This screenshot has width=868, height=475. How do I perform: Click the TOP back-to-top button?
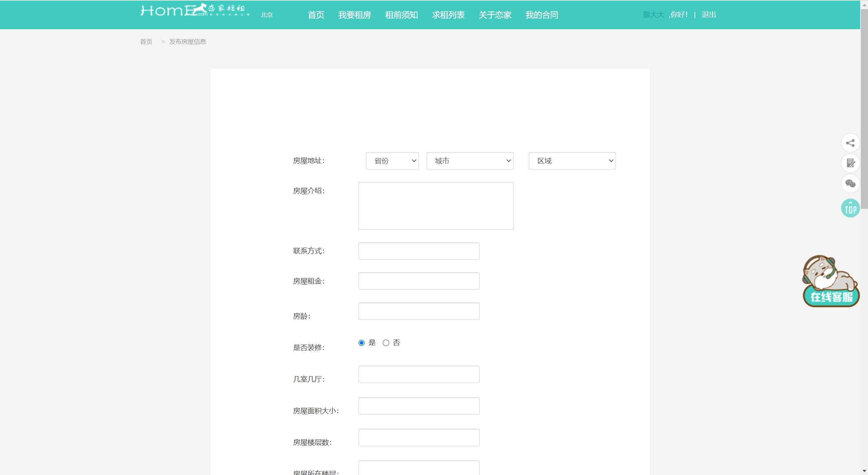pyautogui.click(x=850, y=208)
